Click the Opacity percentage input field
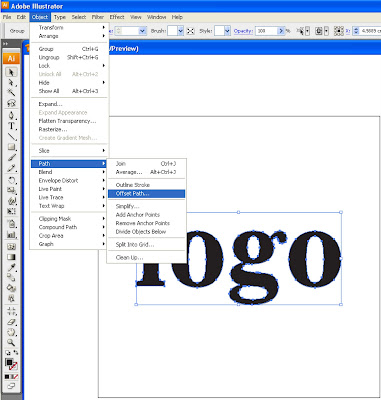 pyautogui.click(x=266, y=31)
